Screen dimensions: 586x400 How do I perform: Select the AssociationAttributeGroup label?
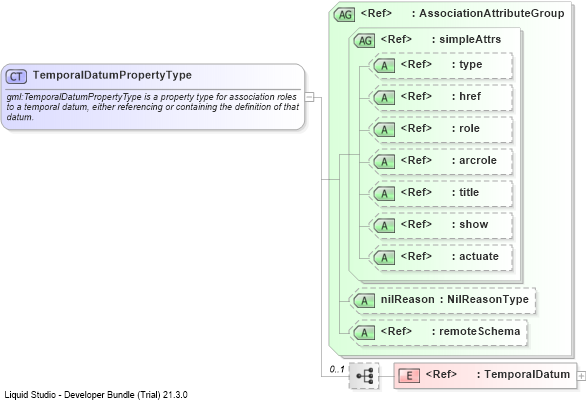coord(492,13)
